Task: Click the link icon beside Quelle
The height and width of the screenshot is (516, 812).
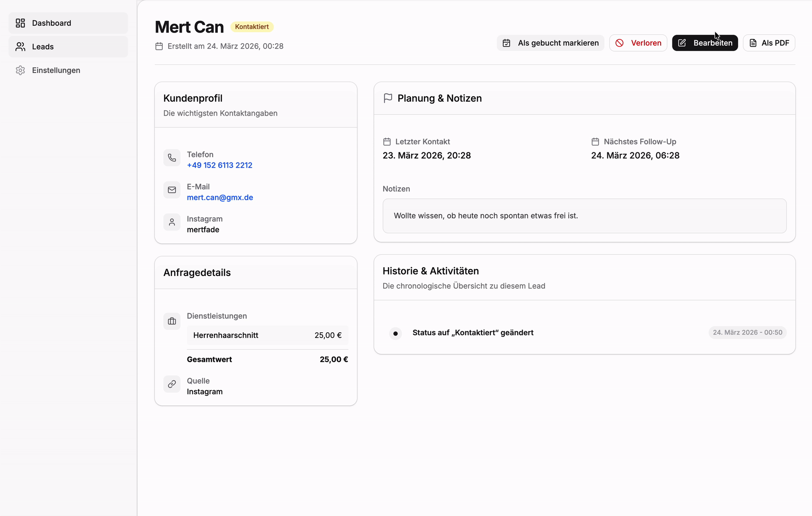Action: coord(172,384)
